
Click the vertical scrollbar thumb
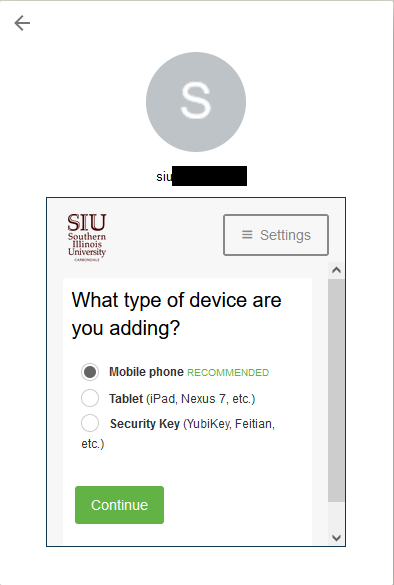point(337,390)
